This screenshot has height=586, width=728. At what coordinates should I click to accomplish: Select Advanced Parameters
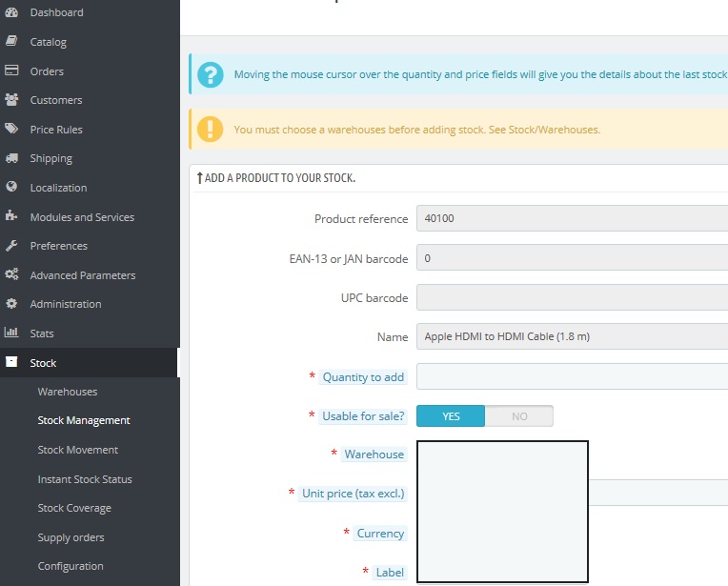coord(83,275)
